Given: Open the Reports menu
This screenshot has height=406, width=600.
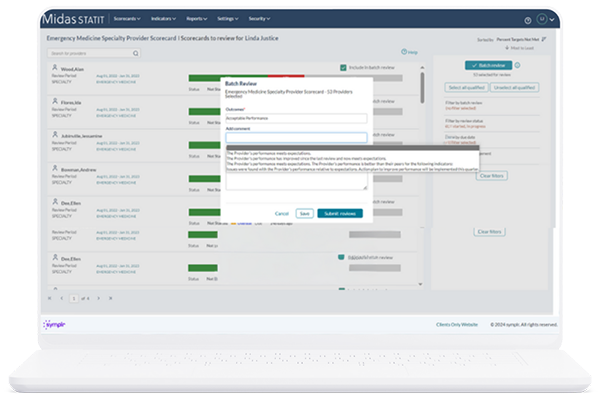Looking at the screenshot, I should 197,19.
